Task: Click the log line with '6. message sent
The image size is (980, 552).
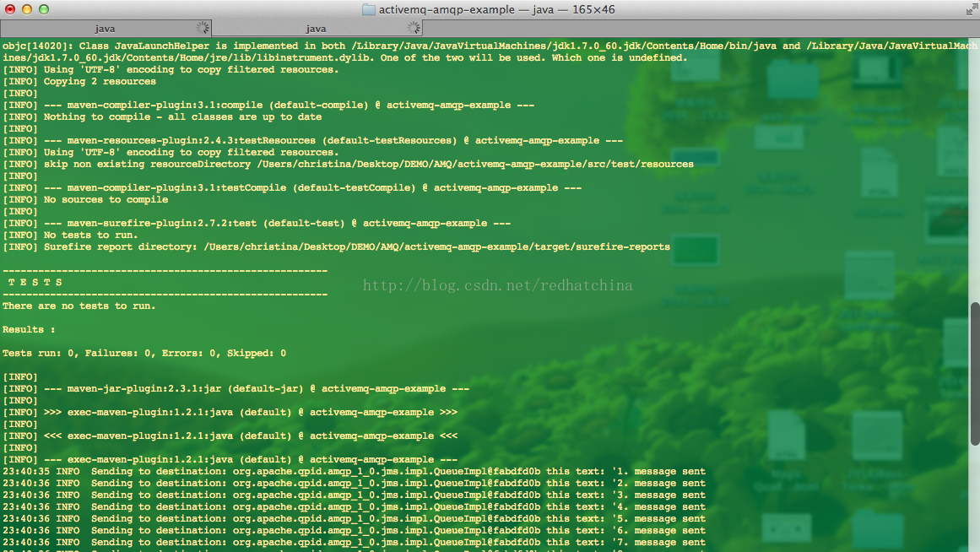Action: 354,531
